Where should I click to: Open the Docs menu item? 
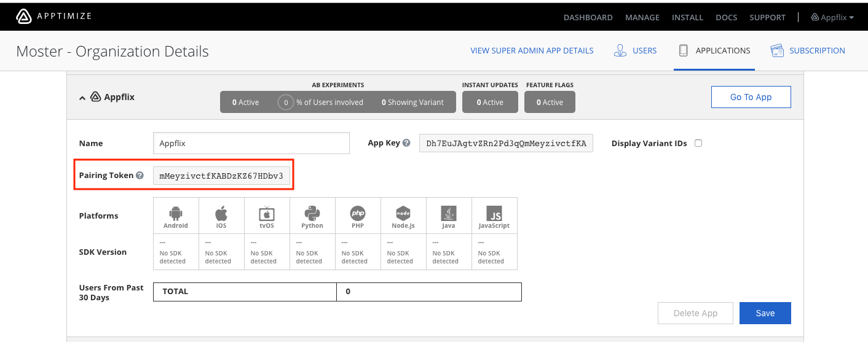click(726, 17)
